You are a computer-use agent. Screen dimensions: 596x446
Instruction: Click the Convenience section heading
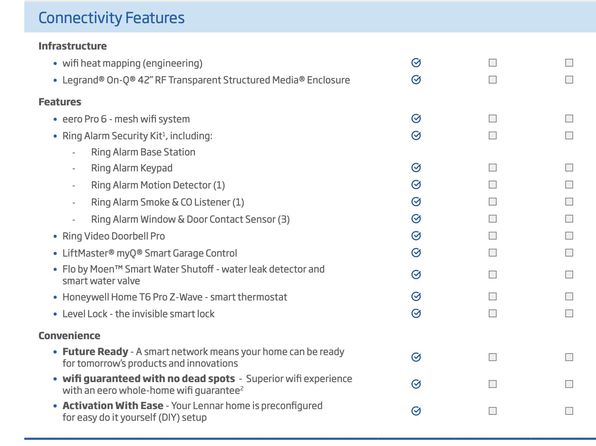coord(70,336)
